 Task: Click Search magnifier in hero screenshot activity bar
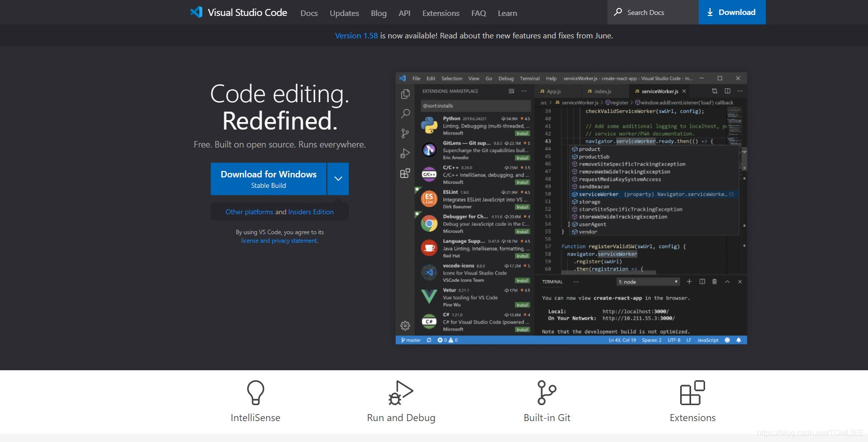click(x=406, y=114)
